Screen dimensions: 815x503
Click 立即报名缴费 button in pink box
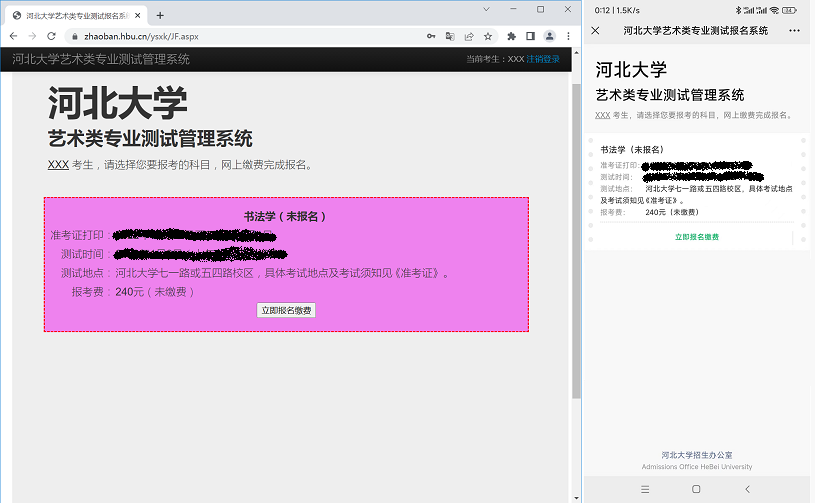tap(286, 310)
